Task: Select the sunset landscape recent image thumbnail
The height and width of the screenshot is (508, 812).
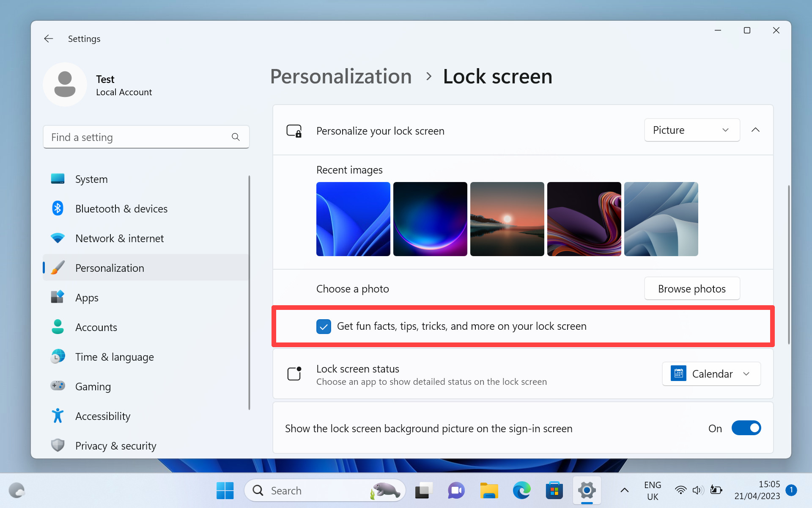Action: click(507, 219)
